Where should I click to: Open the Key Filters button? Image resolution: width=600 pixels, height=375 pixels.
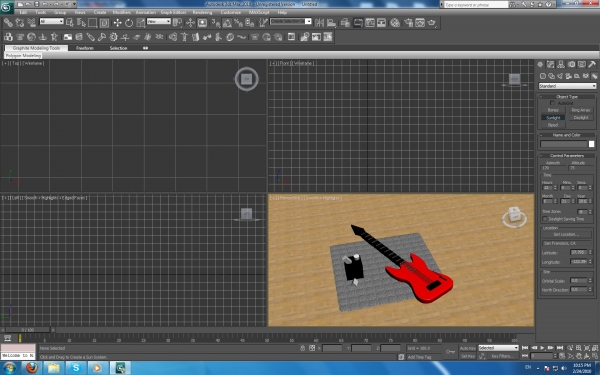502,356
